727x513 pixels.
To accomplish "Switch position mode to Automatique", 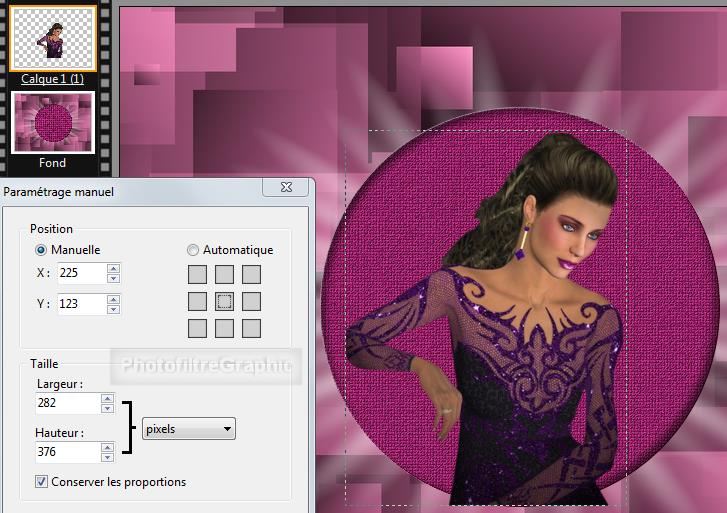I will tap(193, 250).
